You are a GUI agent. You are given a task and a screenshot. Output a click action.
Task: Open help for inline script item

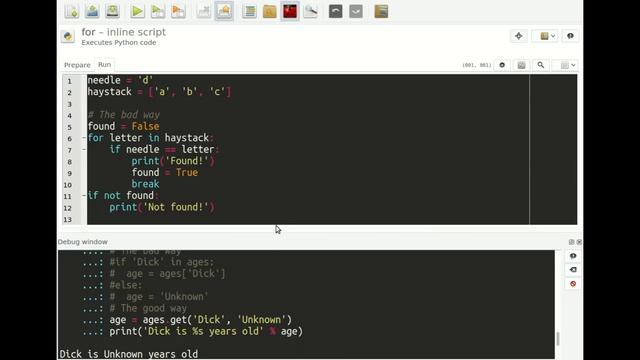pos(570,36)
